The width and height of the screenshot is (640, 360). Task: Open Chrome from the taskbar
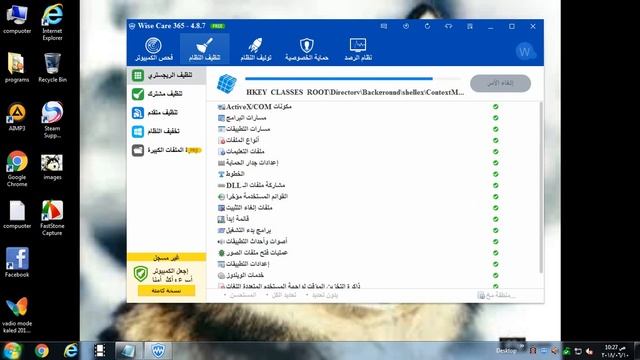coord(42,351)
